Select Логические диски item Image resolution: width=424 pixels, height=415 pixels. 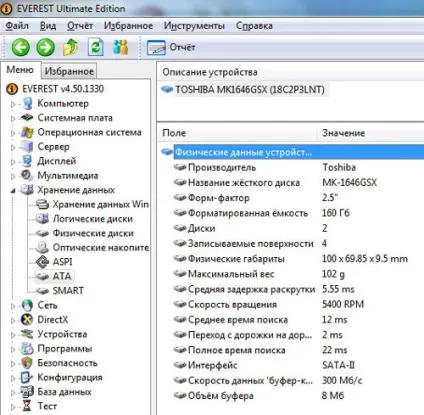(x=93, y=219)
